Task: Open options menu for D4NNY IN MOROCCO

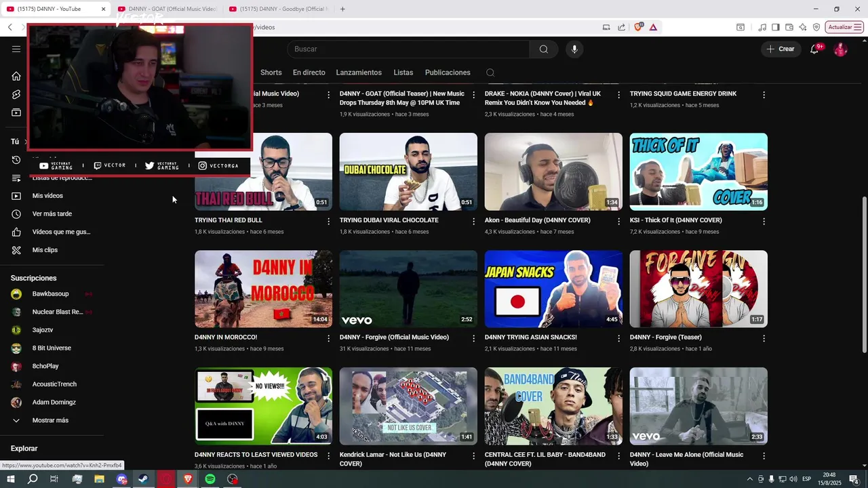Action: point(329,338)
